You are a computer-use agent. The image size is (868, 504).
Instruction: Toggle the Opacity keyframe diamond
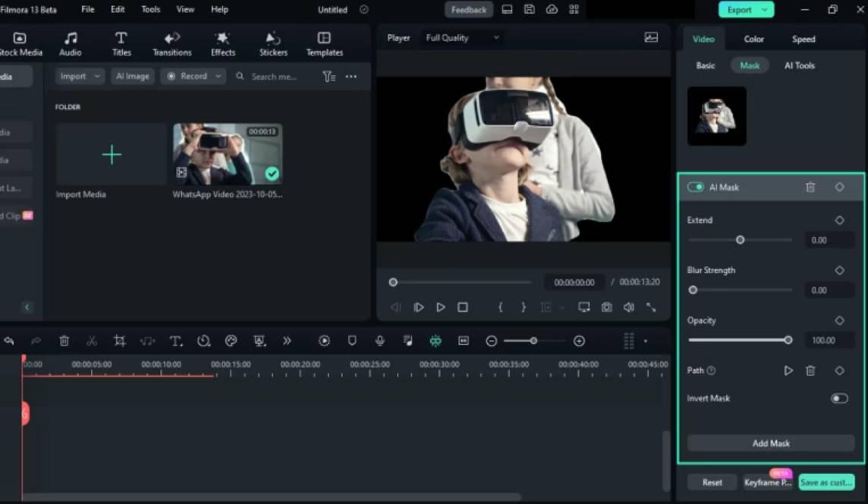click(839, 320)
